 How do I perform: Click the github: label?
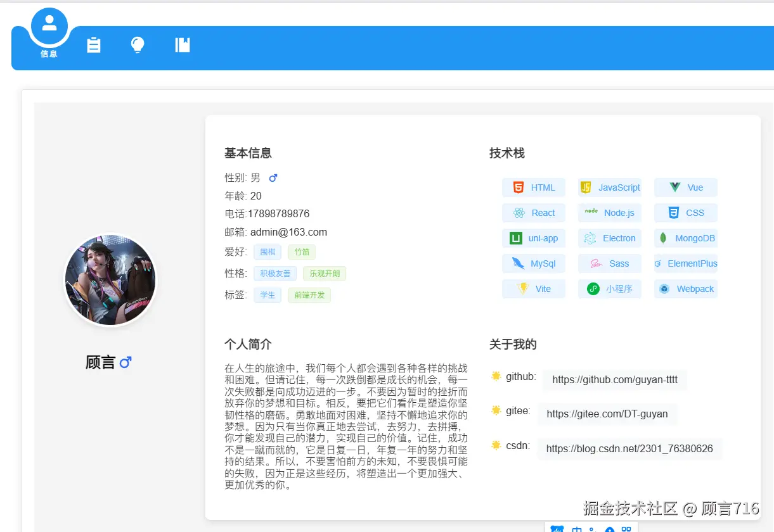pyautogui.click(x=521, y=376)
